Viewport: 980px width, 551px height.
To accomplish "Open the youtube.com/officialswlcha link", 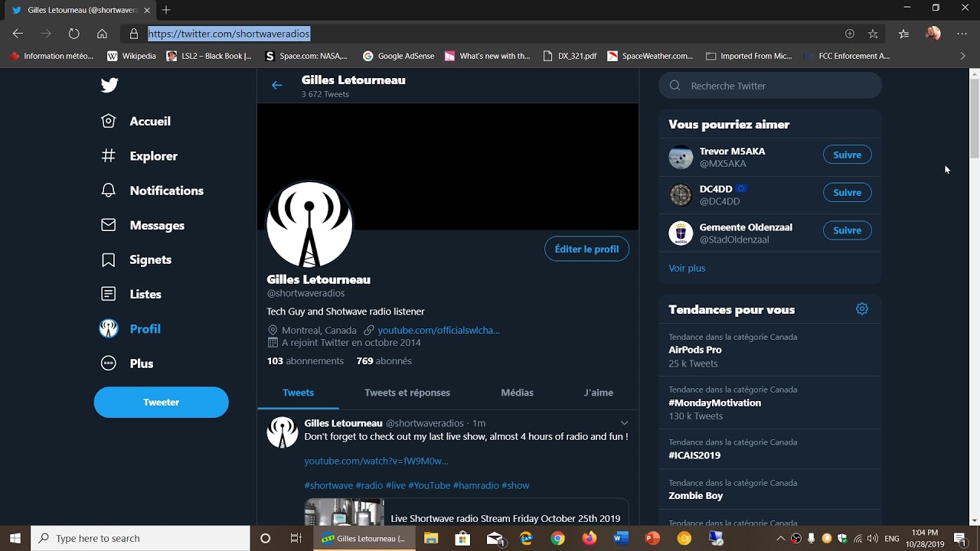I will pos(439,330).
